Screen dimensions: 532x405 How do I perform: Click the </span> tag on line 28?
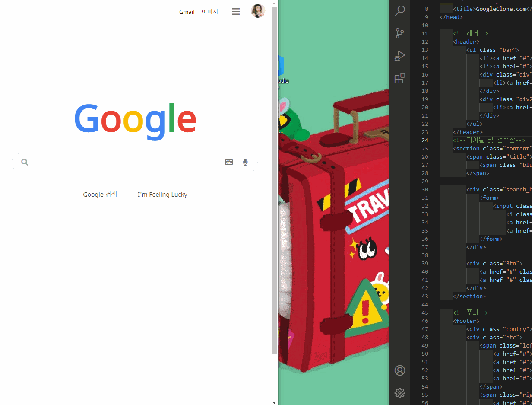tap(478, 173)
